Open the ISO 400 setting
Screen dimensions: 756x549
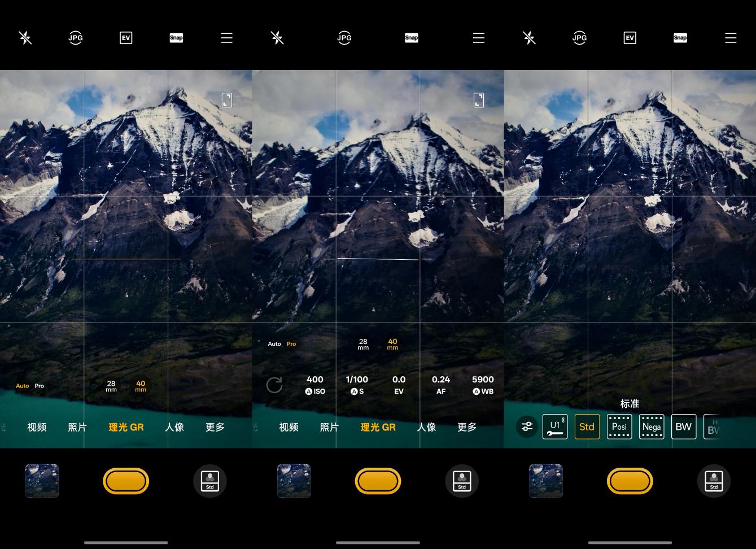click(x=315, y=385)
